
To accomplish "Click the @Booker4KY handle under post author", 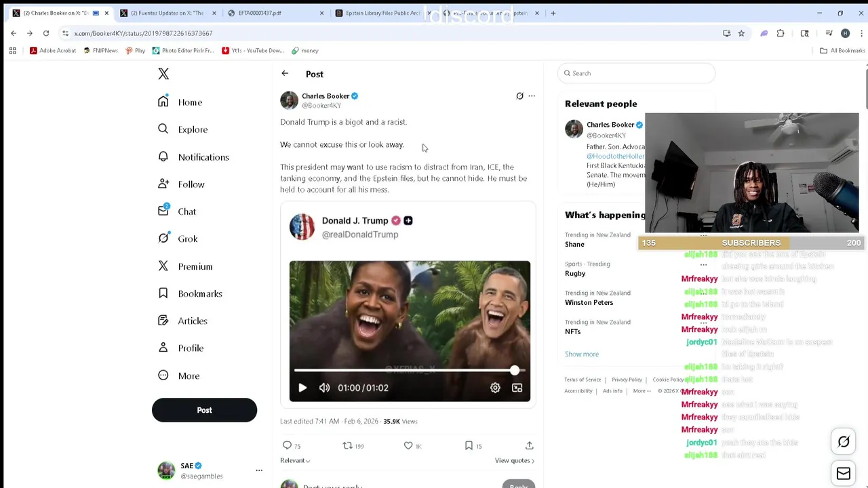I will (x=321, y=106).
